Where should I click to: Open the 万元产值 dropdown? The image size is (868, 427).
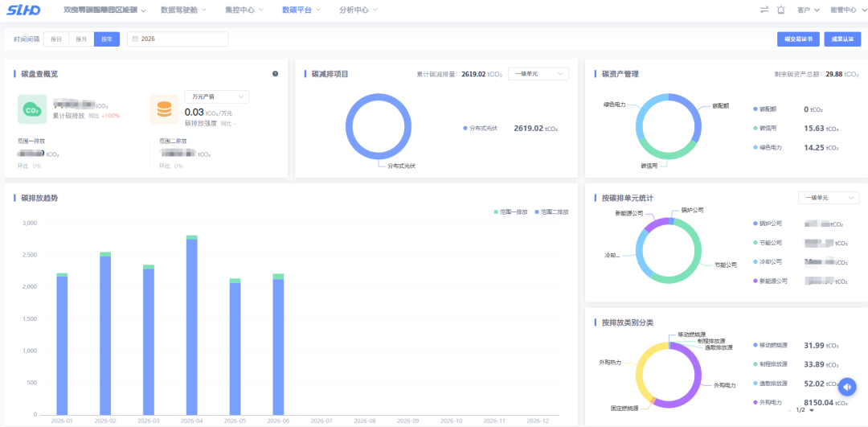click(x=216, y=97)
